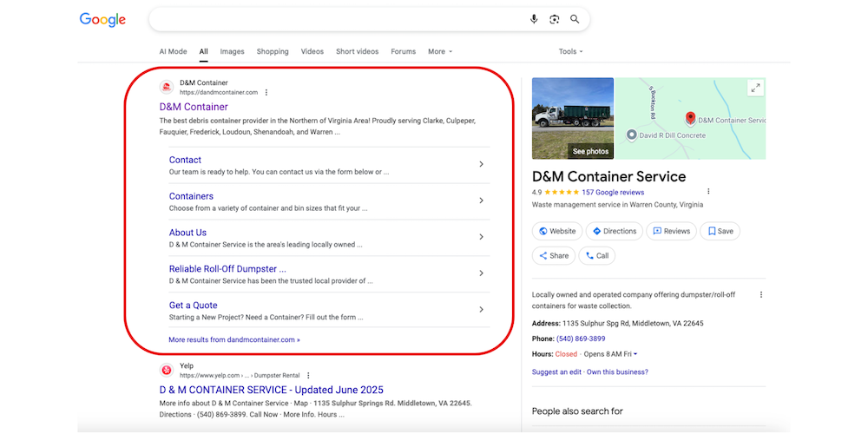Open the Short videos tab

[x=357, y=51]
